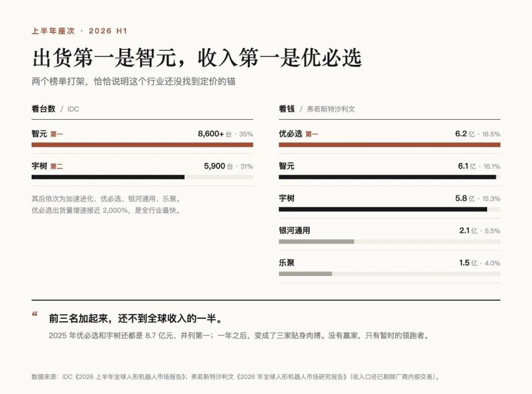Click '智元' in the shipments list
Viewport: 532px width, 394px height.
coord(39,134)
